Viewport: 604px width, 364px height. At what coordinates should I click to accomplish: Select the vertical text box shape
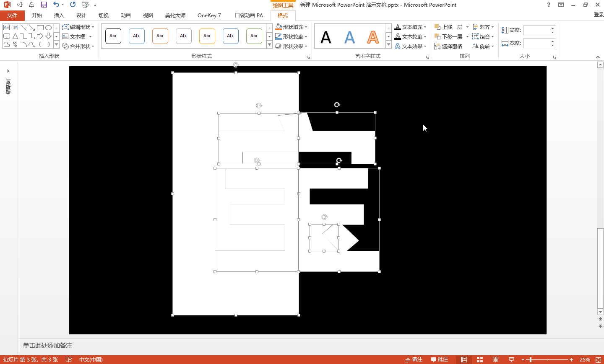point(15,28)
